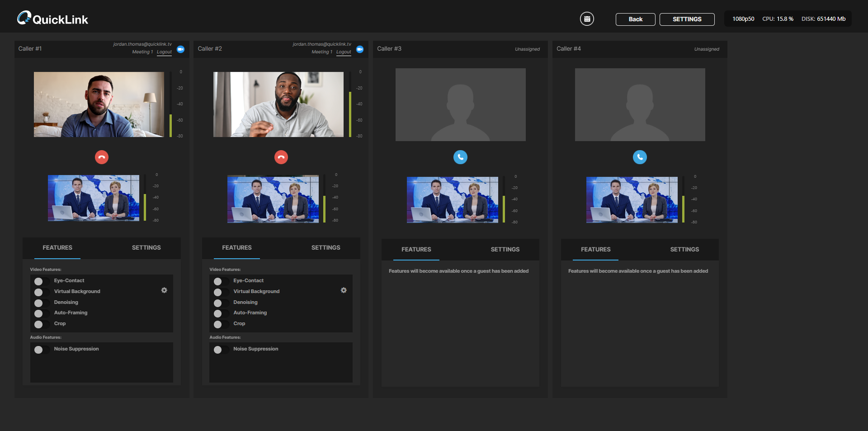Enable Auto-Framing for Caller #1
868x431 pixels.
[x=41, y=313]
